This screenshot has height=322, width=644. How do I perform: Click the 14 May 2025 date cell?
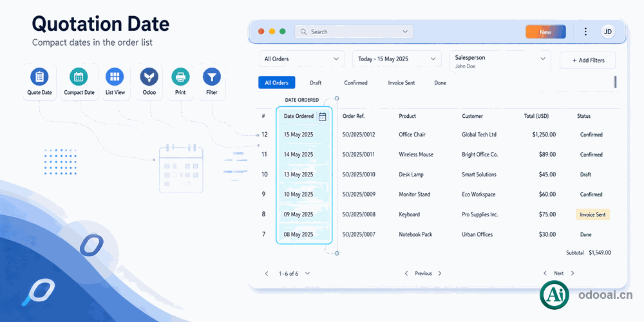[299, 155]
